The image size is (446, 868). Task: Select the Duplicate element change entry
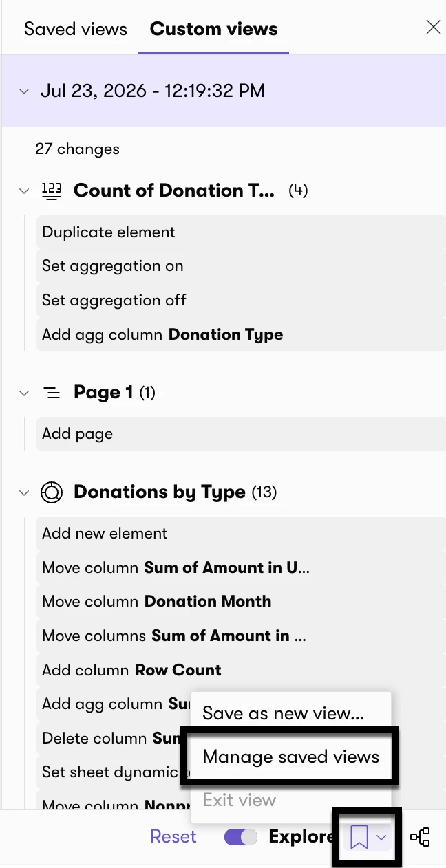click(241, 232)
